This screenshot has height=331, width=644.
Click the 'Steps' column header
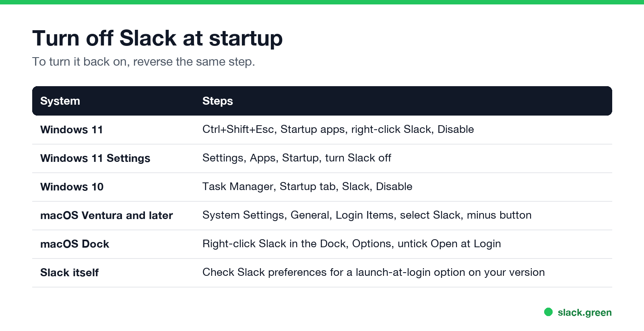coord(217,101)
